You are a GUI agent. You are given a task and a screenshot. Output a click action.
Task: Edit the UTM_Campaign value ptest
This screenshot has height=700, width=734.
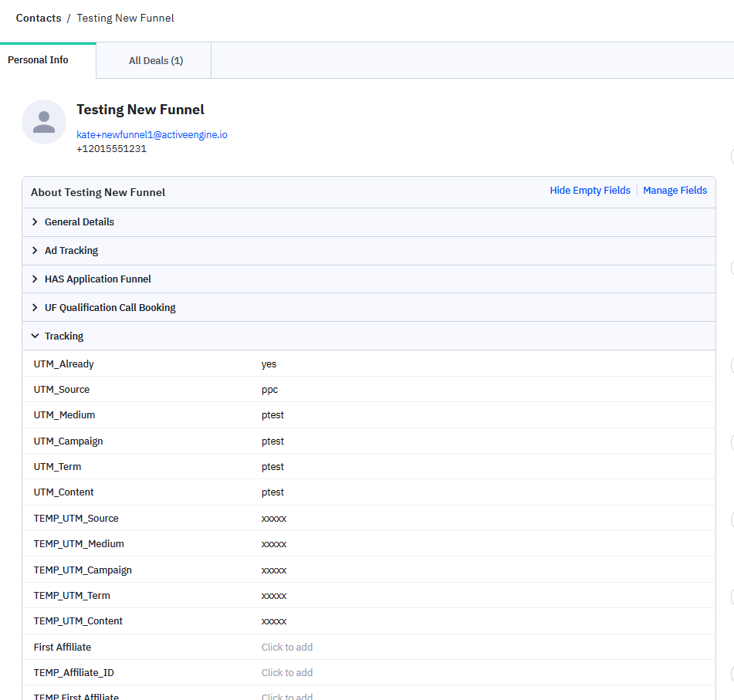pyautogui.click(x=272, y=441)
